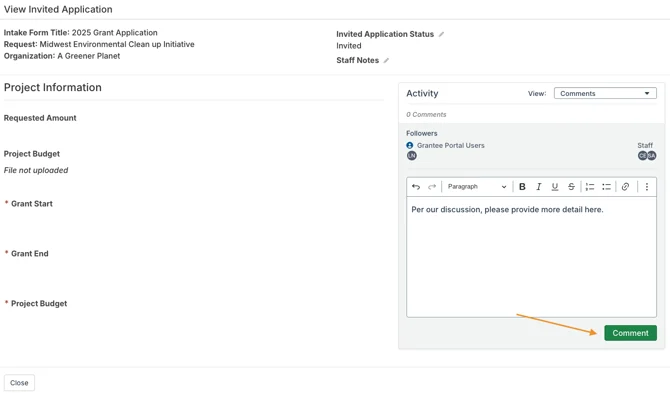Click 'Organization: A Greener Planet' text

click(62, 56)
